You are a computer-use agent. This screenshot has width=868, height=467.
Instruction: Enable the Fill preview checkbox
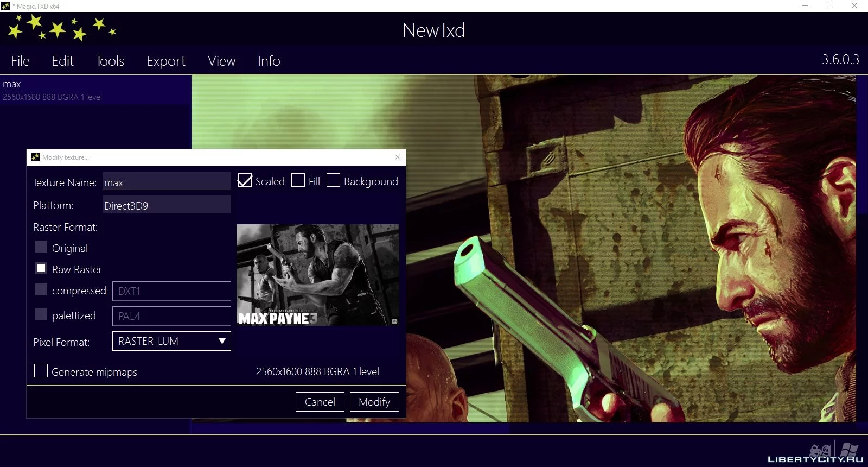298,180
